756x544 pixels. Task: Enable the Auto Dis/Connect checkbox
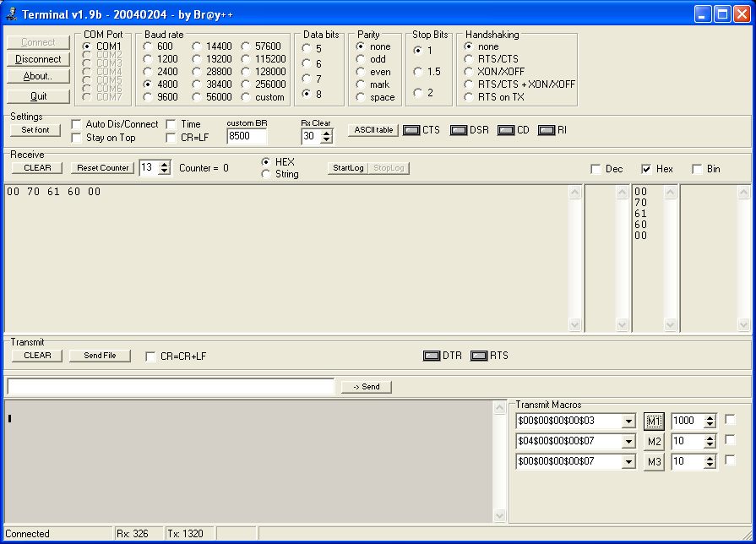coord(77,124)
